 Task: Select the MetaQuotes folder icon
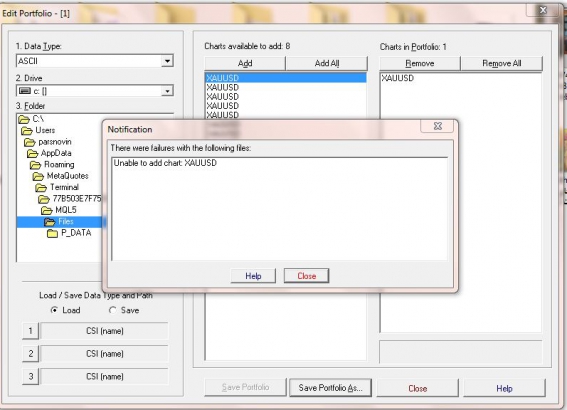point(38,176)
